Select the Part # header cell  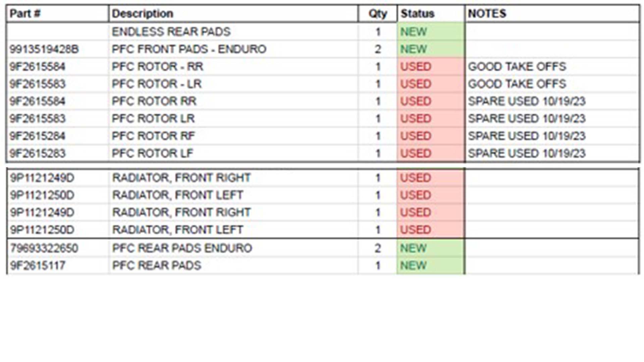pyautogui.click(x=57, y=14)
